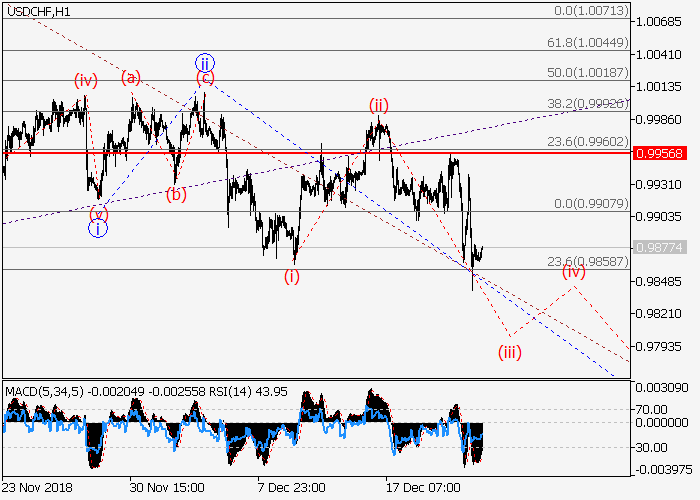Click the red (v) wave label
The image size is (700, 500).
pyautogui.click(x=97, y=213)
